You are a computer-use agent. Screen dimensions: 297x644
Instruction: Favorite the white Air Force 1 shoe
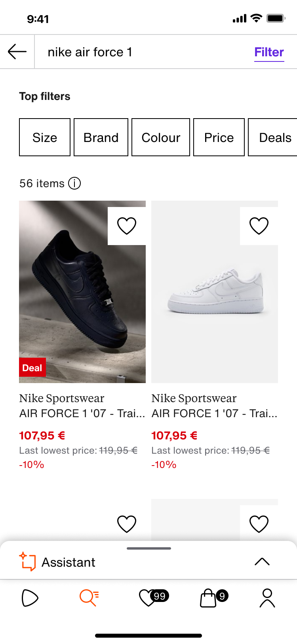tap(259, 226)
